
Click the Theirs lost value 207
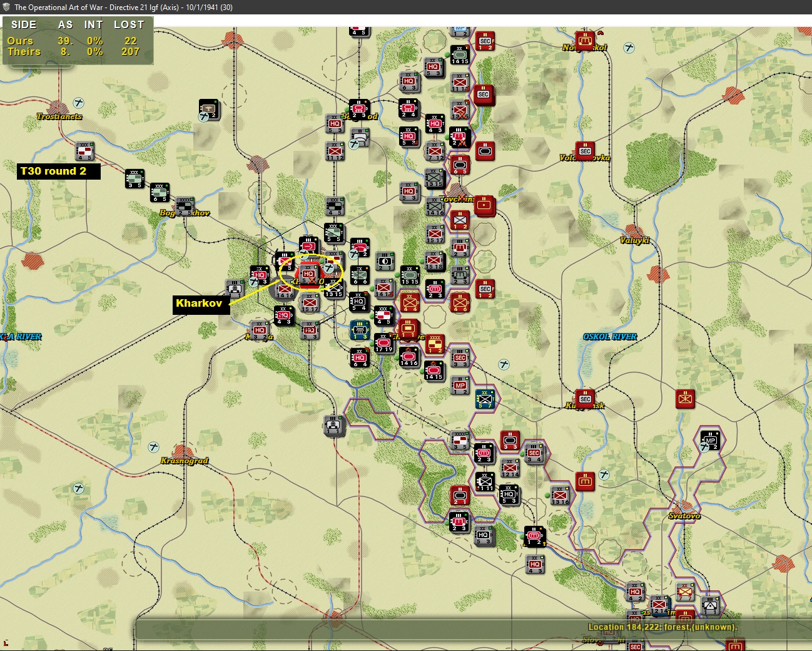[130, 52]
